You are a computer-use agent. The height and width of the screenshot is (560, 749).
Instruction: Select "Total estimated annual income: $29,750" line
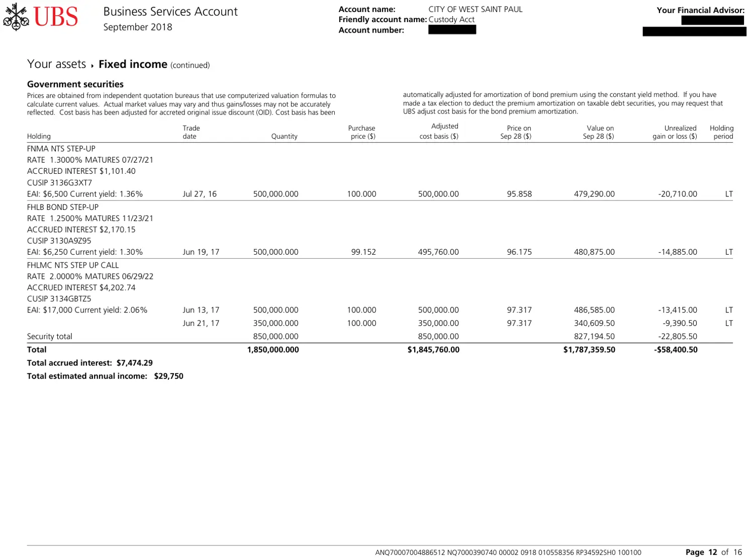click(105, 376)
